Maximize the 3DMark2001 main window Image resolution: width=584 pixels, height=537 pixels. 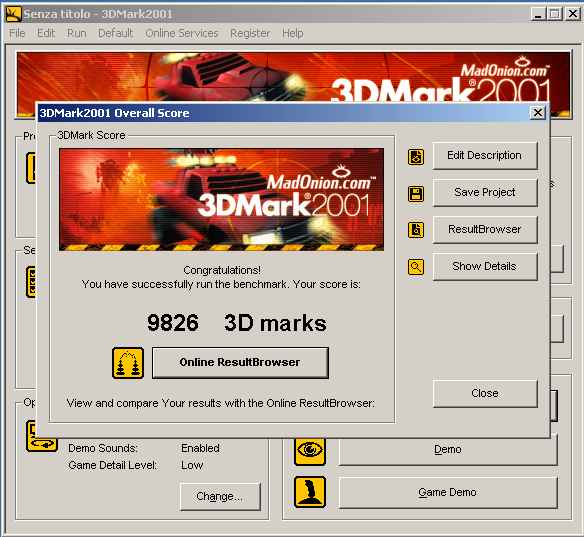[x=555, y=14]
